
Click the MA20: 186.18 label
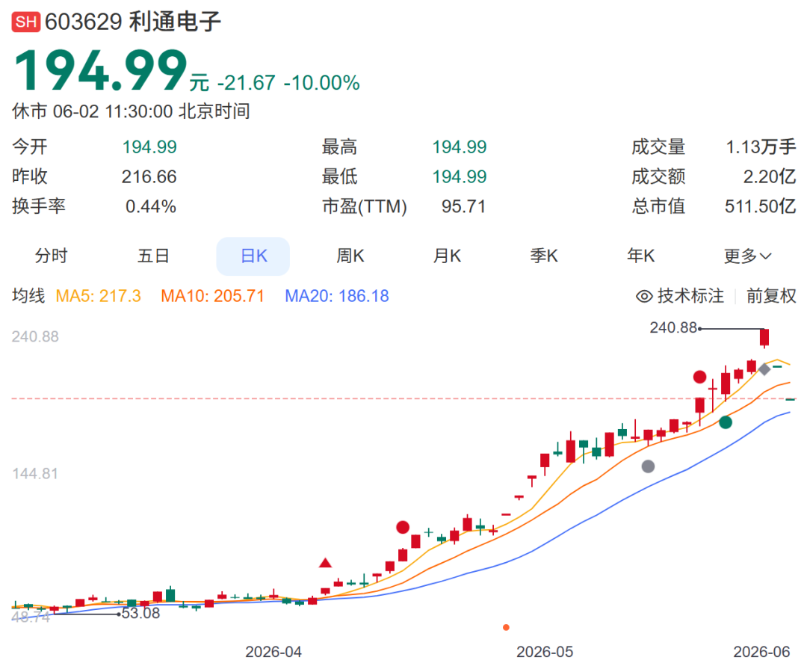(x=337, y=296)
